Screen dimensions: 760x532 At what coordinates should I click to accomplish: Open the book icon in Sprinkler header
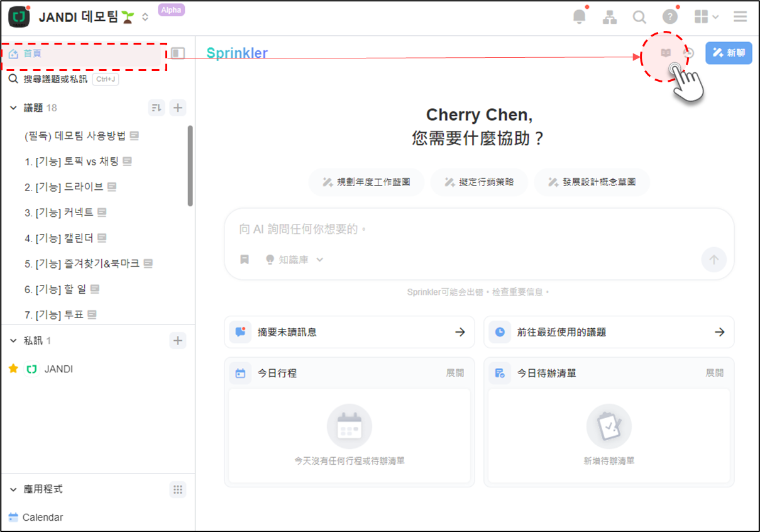click(666, 53)
